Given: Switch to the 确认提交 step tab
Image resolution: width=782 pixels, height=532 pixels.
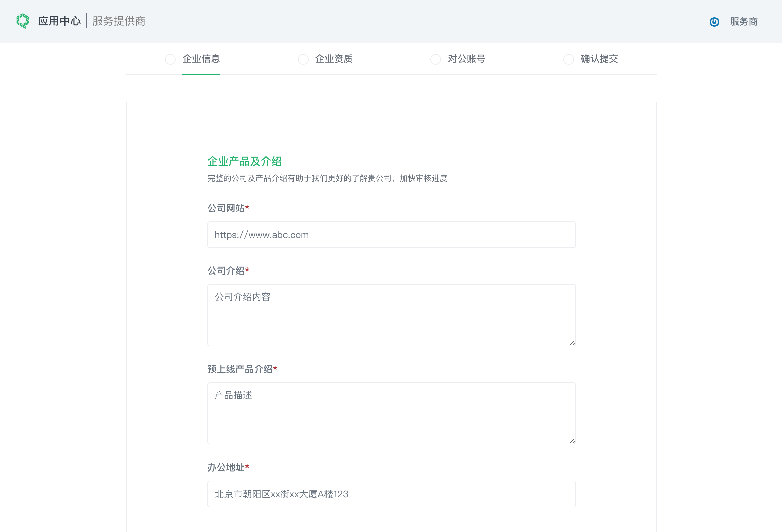Looking at the screenshot, I should point(599,59).
